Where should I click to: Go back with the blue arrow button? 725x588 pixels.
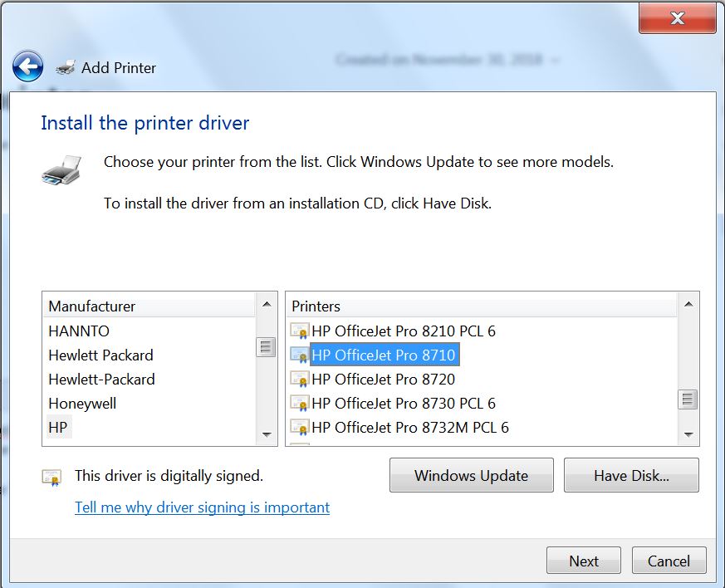(x=27, y=66)
